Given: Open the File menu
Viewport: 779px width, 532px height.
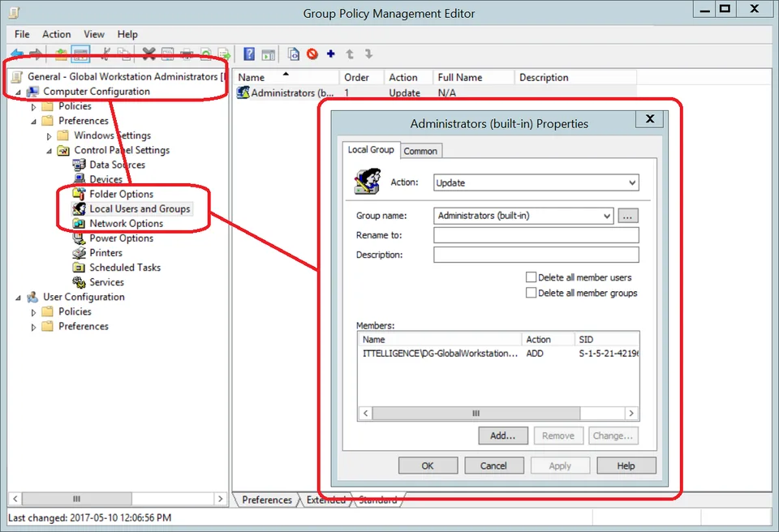Looking at the screenshot, I should (22, 34).
